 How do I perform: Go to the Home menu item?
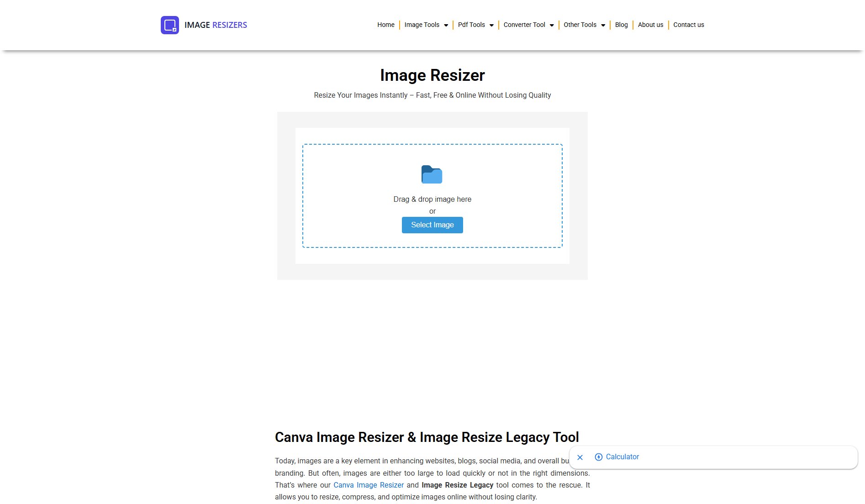coord(385,25)
